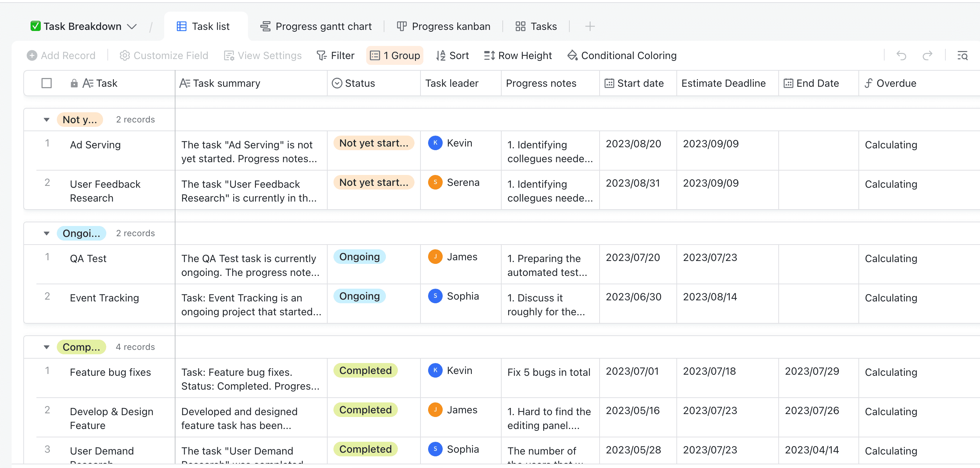Image resolution: width=980 pixels, height=468 pixels.
Task: Open the Filter funnel option
Action: click(335, 56)
